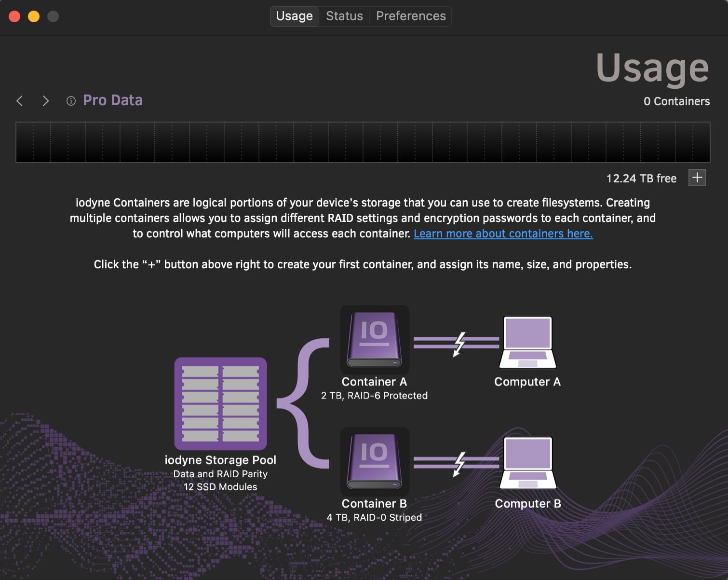Click the Container B drive icon
Image resolution: width=728 pixels, height=580 pixels.
tap(375, 461)
